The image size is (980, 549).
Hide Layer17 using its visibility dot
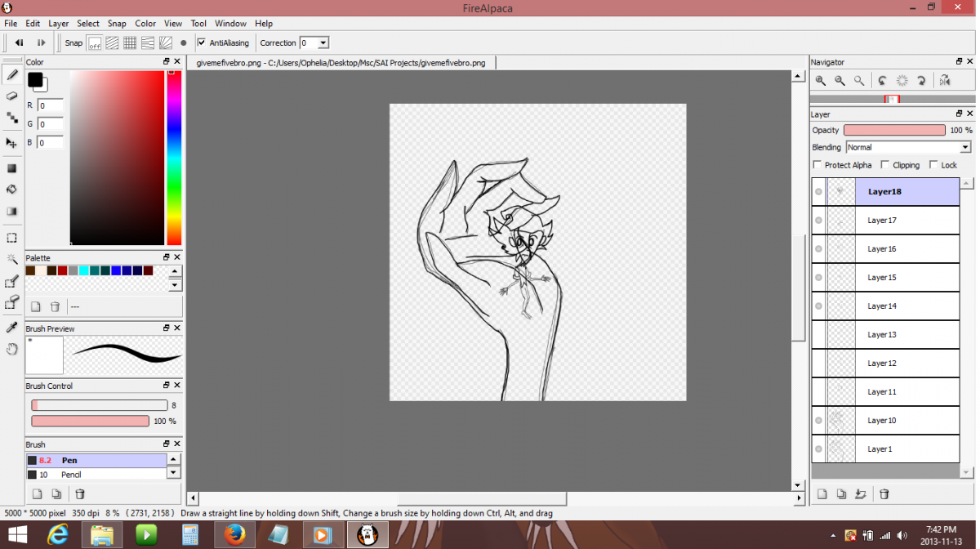coord(818,221)
